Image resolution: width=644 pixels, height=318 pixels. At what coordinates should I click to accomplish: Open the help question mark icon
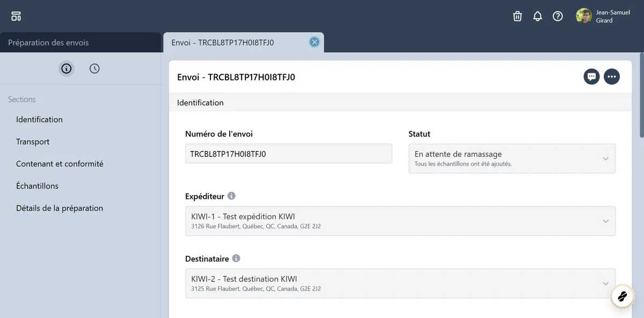558,16
